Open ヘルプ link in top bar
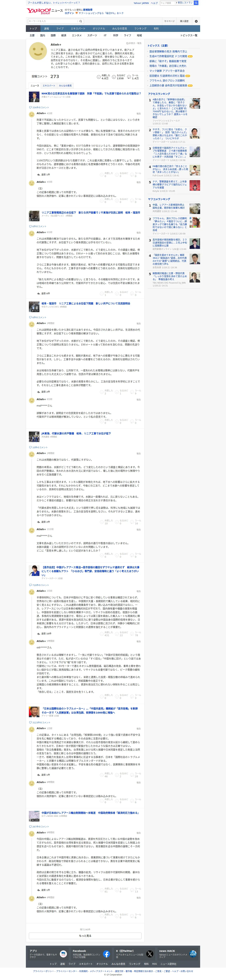Image resolution: width=226 pixels, height=980 pixels. (154, 3)
